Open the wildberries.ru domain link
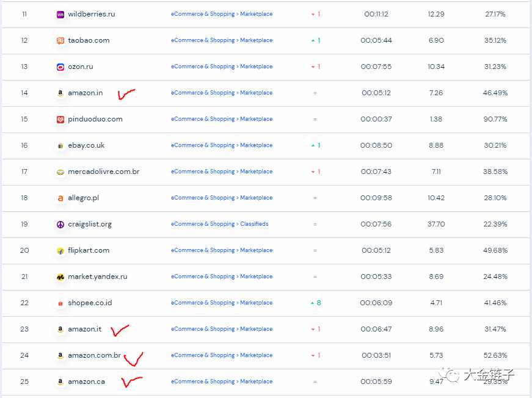The width and height of the screenshot is (532, 398). click(91, 14)
